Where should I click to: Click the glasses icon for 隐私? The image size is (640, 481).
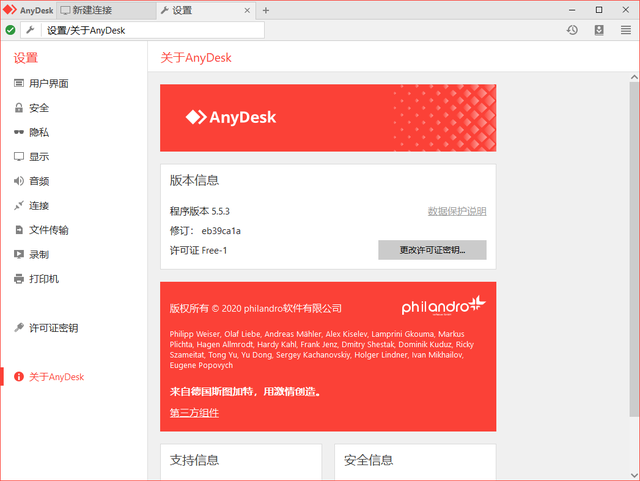point(19,132)
